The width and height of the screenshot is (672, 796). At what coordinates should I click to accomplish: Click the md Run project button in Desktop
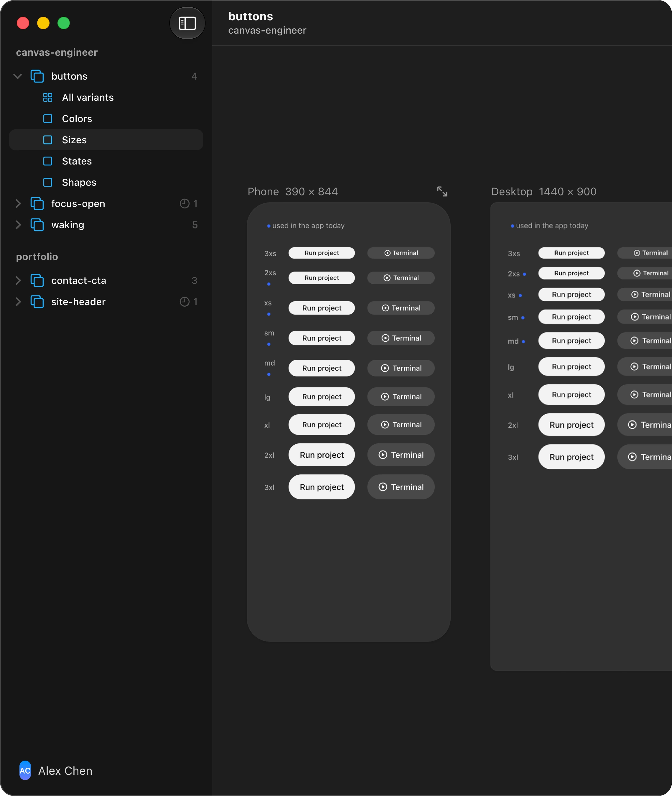[571, 341]
